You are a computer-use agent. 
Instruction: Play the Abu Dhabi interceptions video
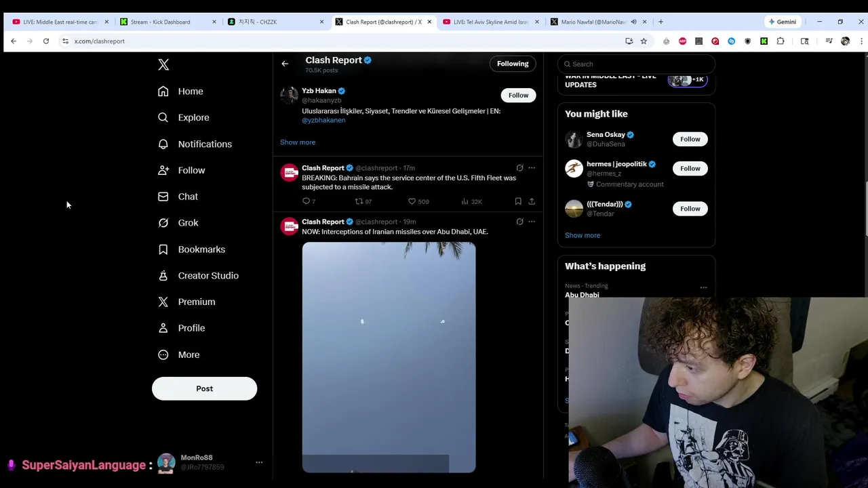tap(389, 357)
